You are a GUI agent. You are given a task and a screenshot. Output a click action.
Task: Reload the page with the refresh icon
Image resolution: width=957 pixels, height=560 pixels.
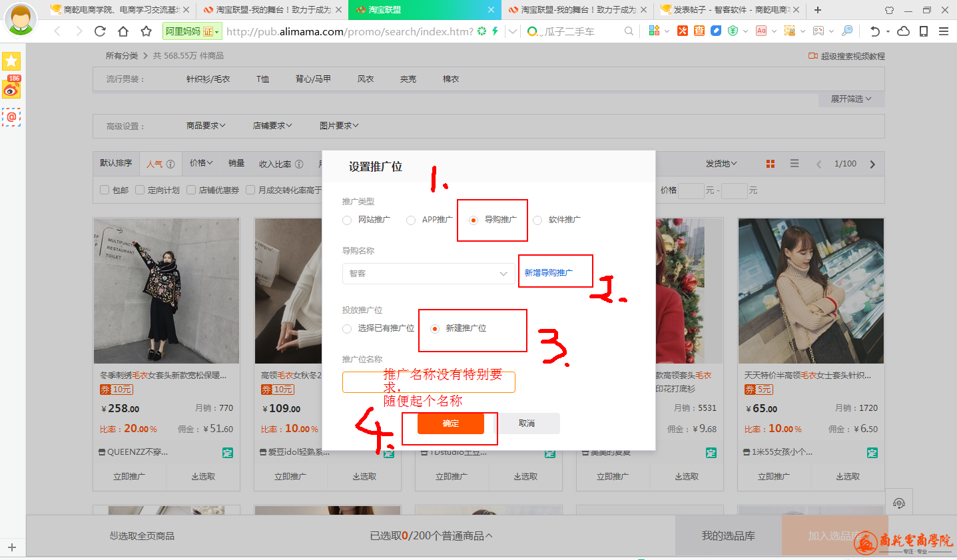click(x=100, y=31)
